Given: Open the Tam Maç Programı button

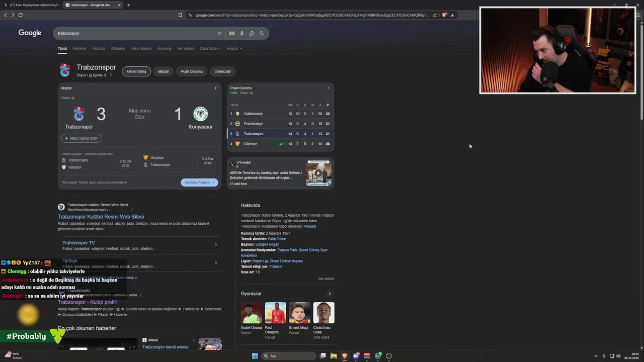Looking at the screenshot, I should point(199,183).
